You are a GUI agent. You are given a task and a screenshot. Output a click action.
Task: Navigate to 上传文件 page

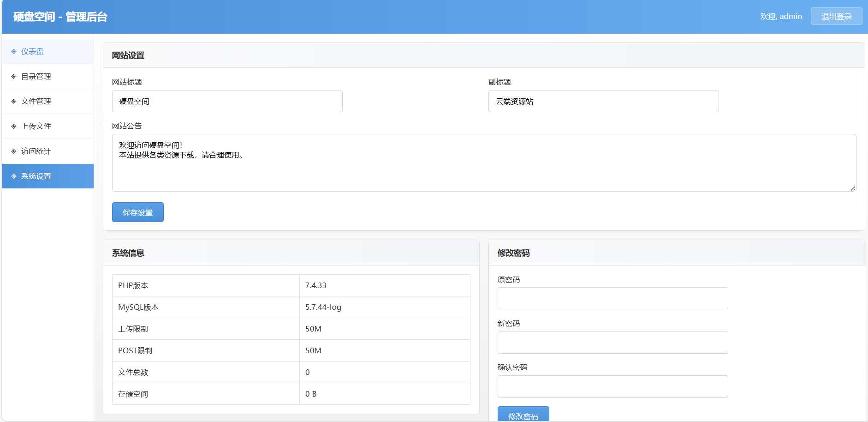click(36, 127)
